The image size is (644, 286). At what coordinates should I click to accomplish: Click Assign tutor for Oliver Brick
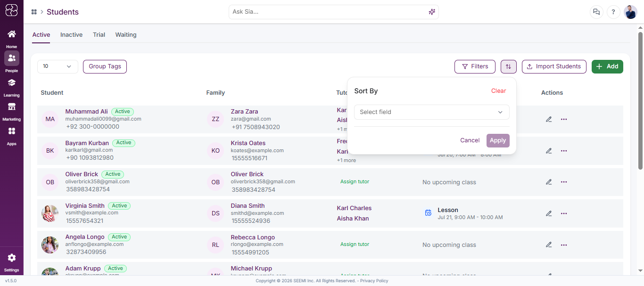355,181
